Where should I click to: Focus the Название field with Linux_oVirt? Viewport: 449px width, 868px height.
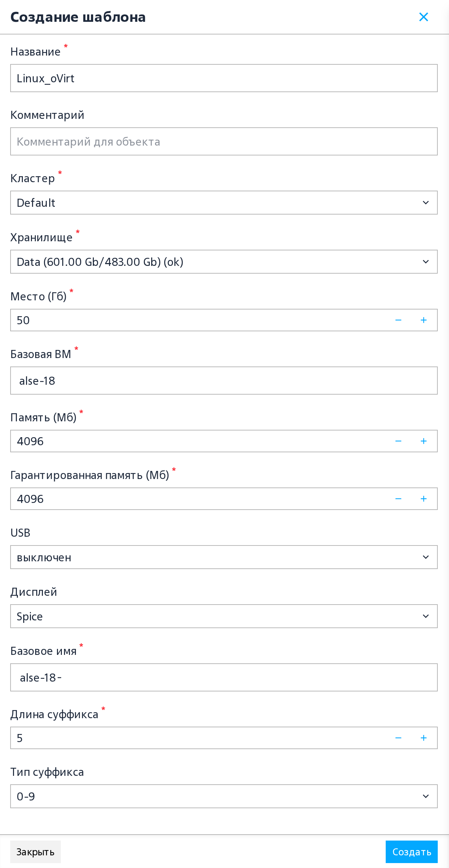[224, 78]
